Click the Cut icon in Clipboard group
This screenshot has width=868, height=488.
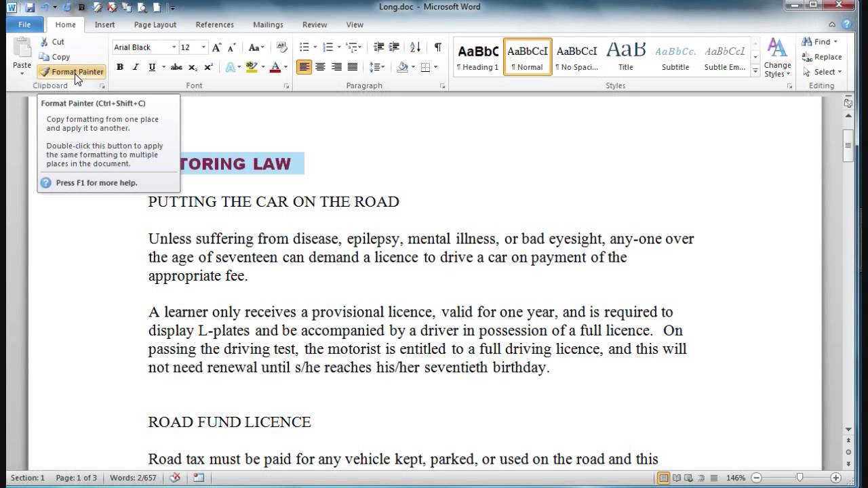coord(45,42)
